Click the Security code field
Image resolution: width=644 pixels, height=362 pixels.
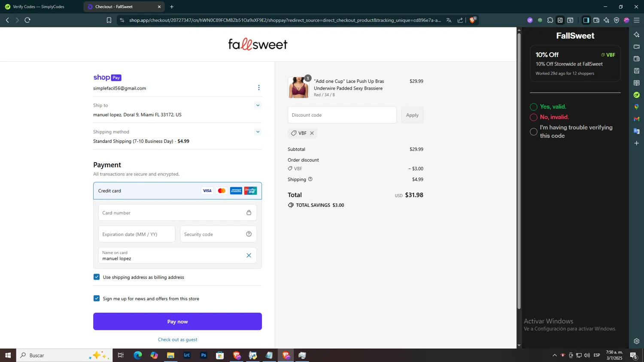pyautogui.click(x=218, y=234)
